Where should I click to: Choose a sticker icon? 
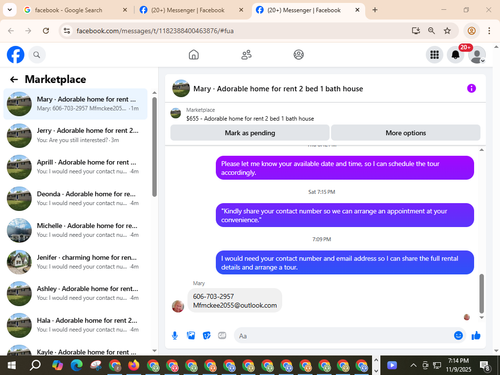coord(207,335)
